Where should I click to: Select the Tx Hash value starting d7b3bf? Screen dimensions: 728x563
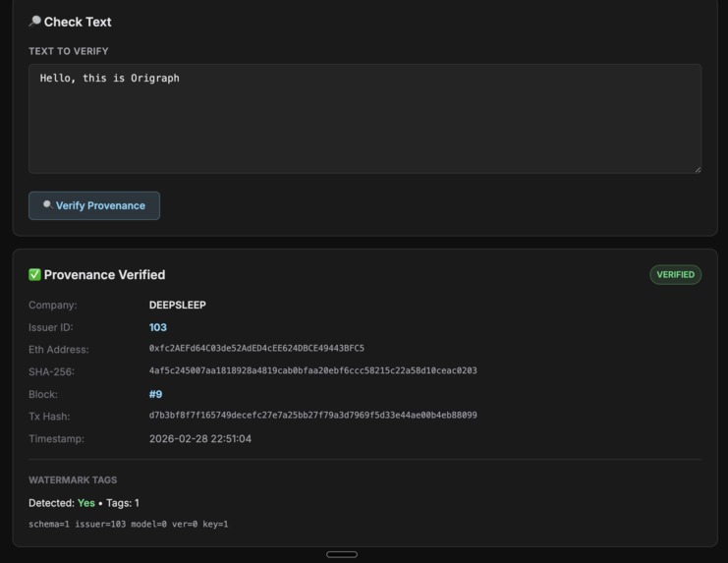pos(313,415)
